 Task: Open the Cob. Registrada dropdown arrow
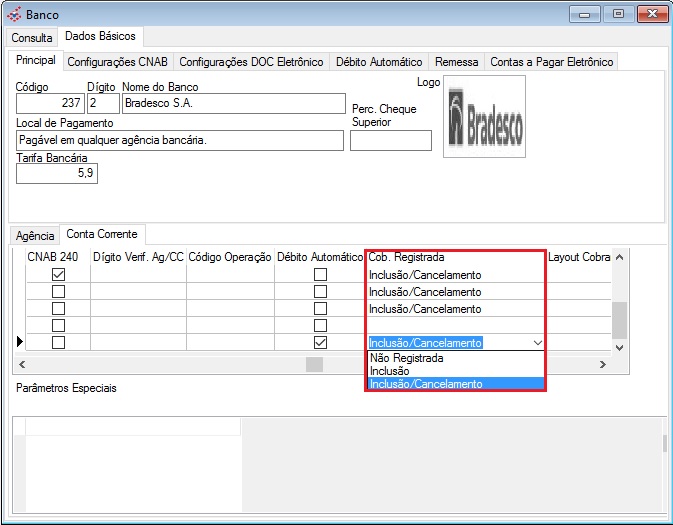(x=537, y=343)
